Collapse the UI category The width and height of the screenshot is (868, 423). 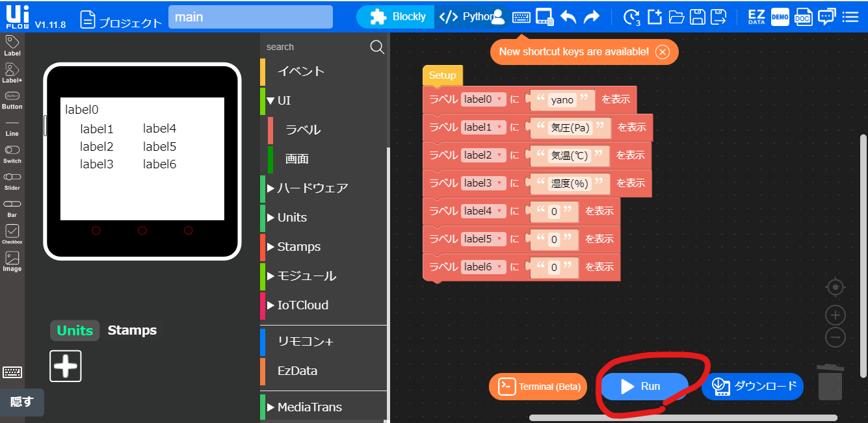tap(282, 100)
